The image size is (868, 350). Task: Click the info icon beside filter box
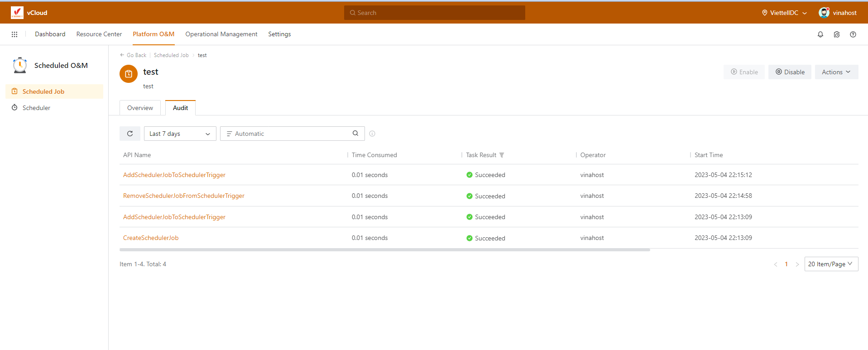(372, 134)
